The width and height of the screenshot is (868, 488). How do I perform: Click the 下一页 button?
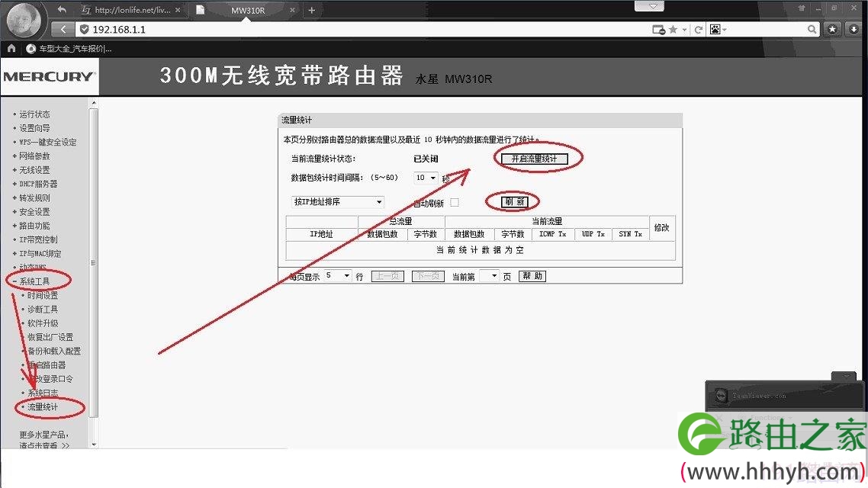point(428,276)
